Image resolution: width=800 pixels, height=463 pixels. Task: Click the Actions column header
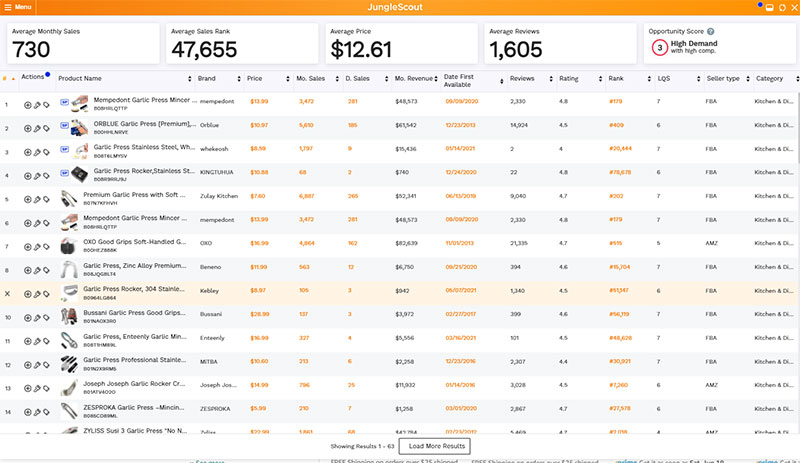[x=33, y=77]
